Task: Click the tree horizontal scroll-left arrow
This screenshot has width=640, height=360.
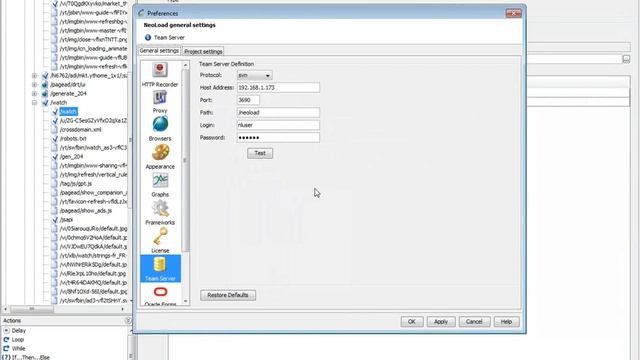Action: pyautogui.click(x=5, y=309)
